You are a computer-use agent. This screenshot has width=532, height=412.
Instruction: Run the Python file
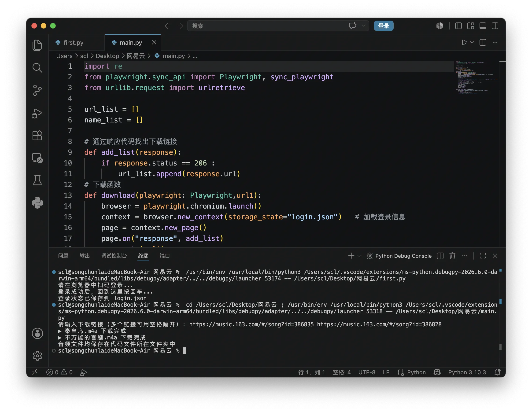click(x=464, y=43)
